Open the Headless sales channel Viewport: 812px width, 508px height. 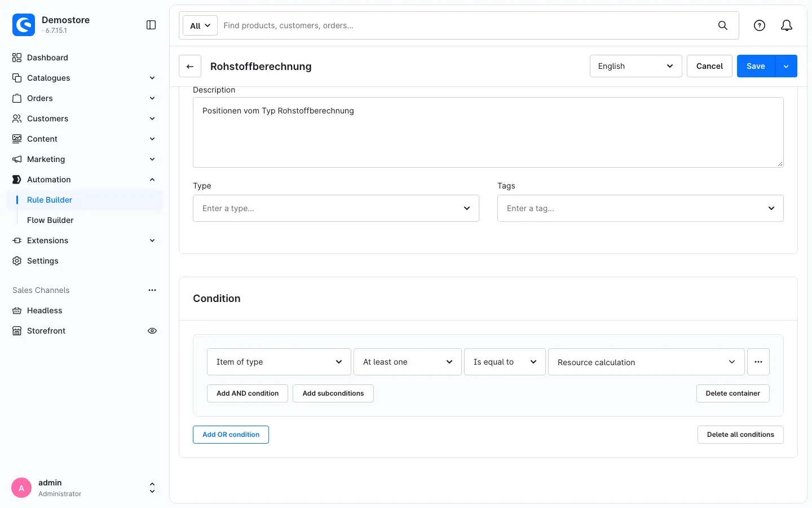[45, 310]
